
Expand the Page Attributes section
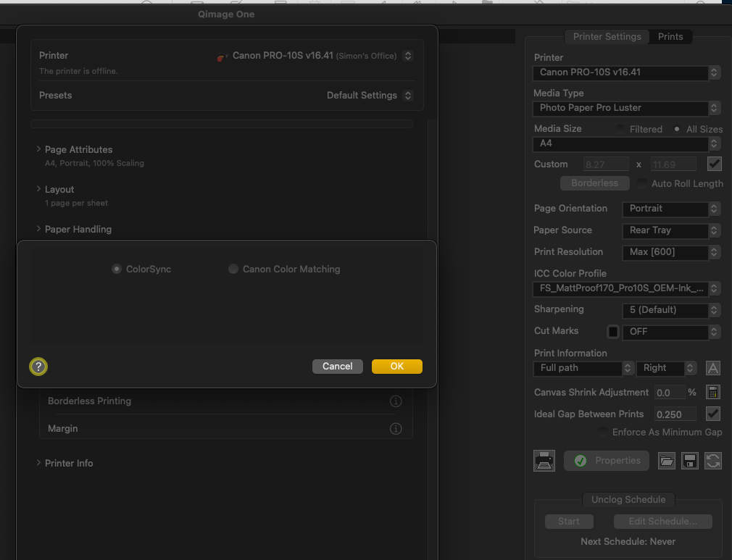[38, 149]
